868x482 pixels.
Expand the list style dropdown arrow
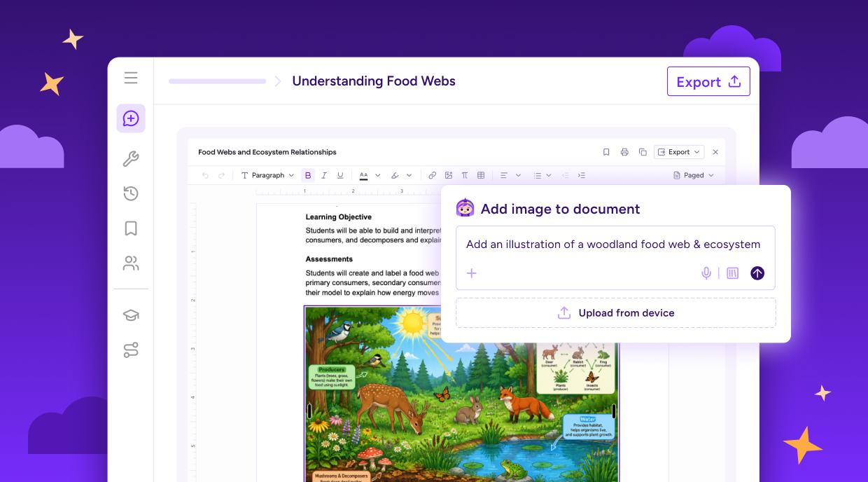(x=549, y=175)
